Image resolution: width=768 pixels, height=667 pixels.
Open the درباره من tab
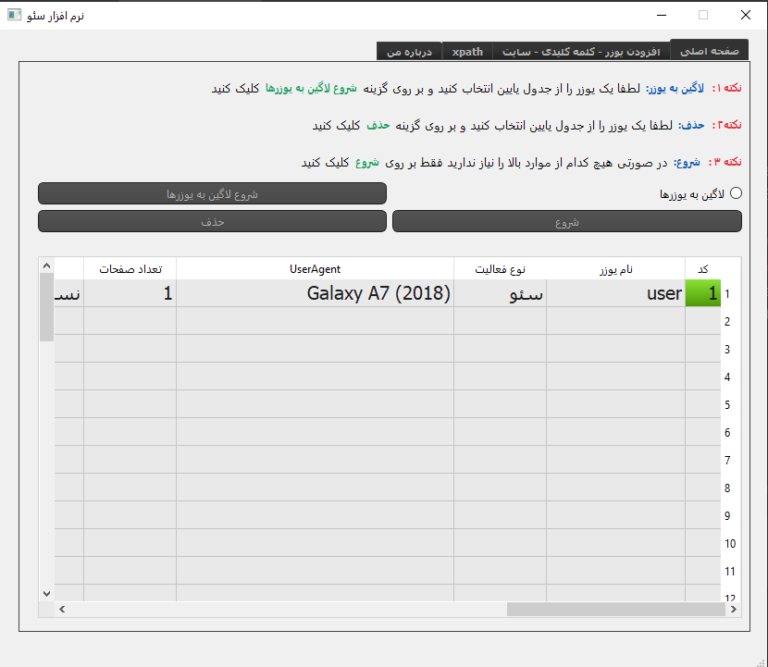pyautogui.click(x=408, y=51)
